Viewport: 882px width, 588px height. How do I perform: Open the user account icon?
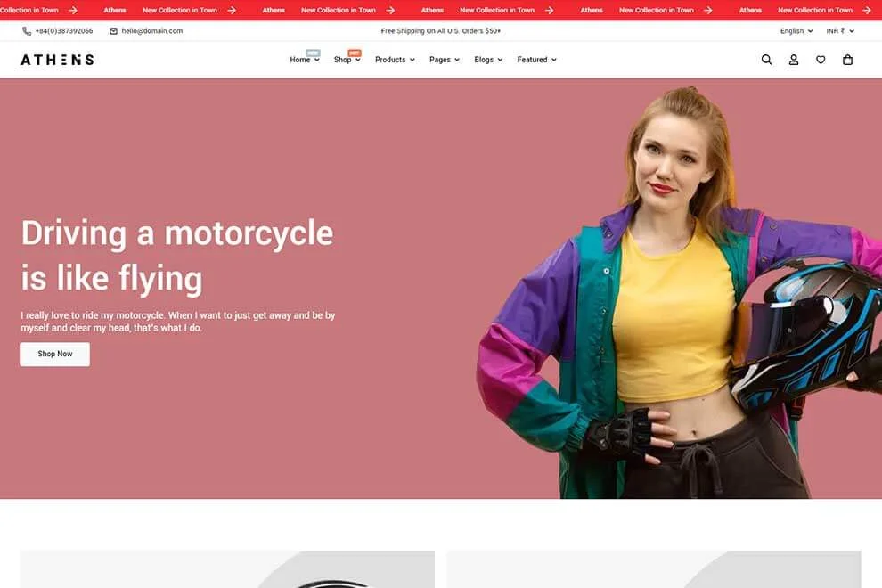(793, 60)
